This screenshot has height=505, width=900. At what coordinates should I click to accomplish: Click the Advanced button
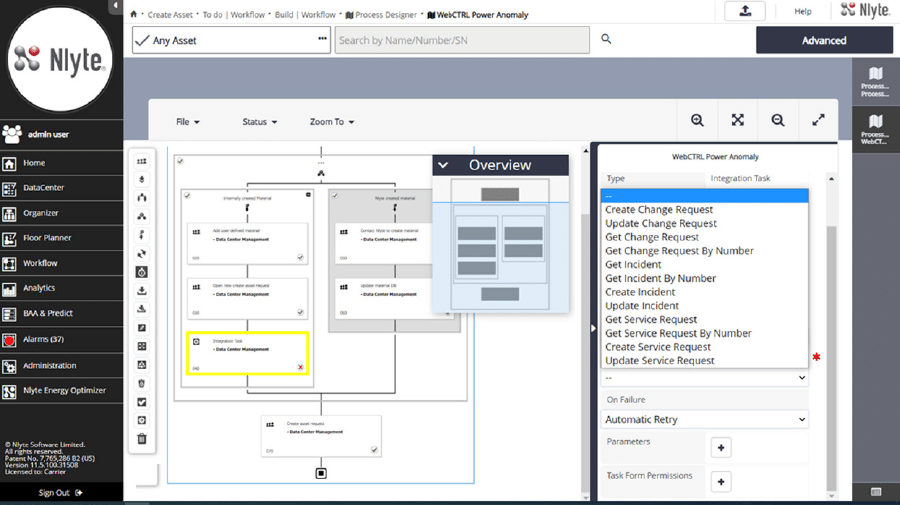point(823,40)
